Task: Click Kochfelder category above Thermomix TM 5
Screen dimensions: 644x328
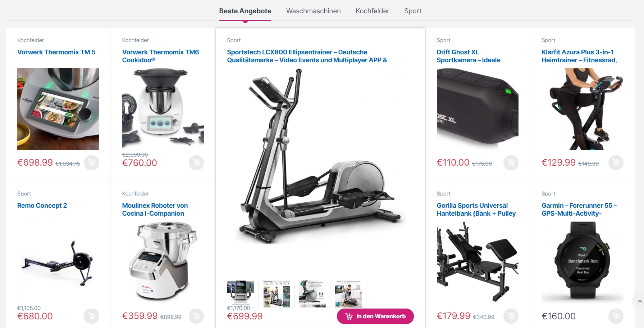Action: [31, 40]
